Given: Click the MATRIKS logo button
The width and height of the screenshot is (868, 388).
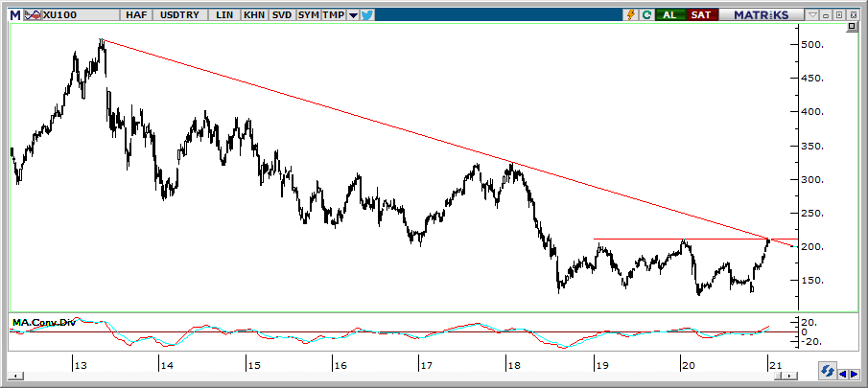Looking at the screenshot, I should [762, 15].
